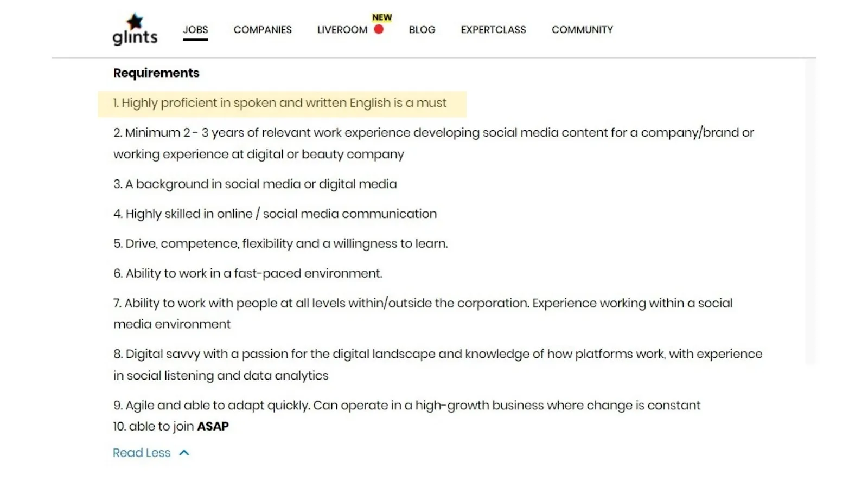Open the JOBS navigation tab
Viewport: 868px width, 488px height.
(x=195, y=30)
